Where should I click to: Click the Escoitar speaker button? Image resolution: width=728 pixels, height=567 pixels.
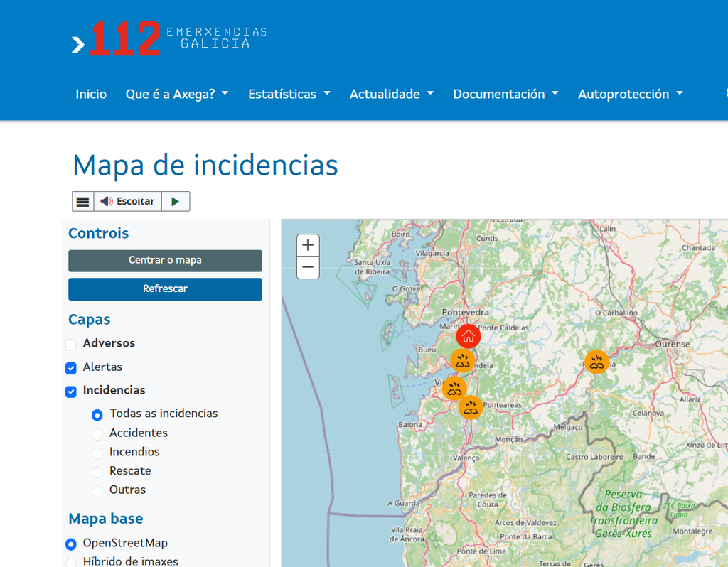pos(128,201)
